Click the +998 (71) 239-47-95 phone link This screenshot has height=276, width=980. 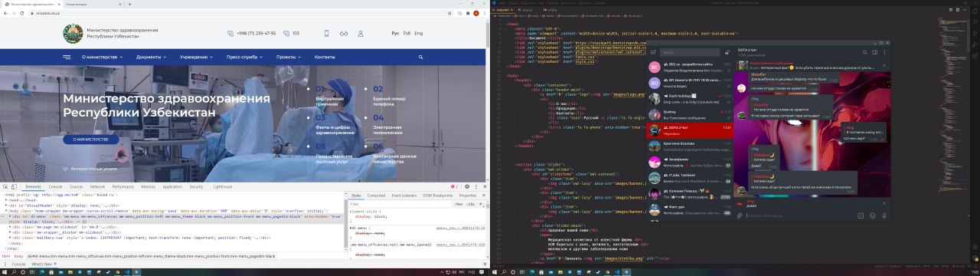(256, 33)
